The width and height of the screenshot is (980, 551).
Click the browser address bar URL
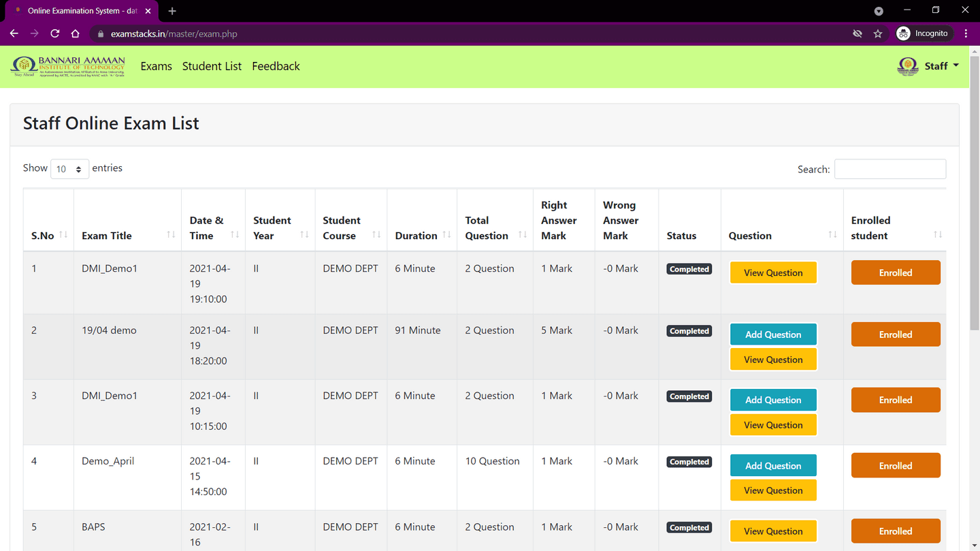(174, 33)
